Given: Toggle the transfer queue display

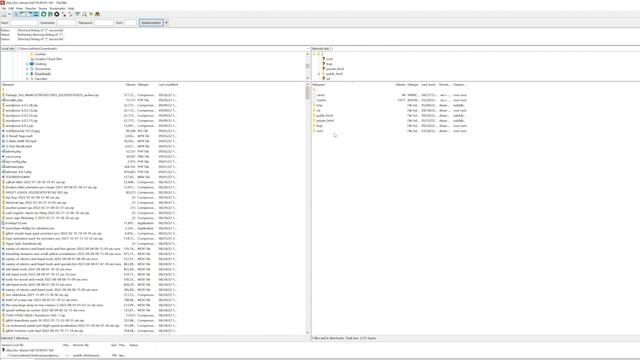Looking at the screenshot, I should tap(36, 14).
